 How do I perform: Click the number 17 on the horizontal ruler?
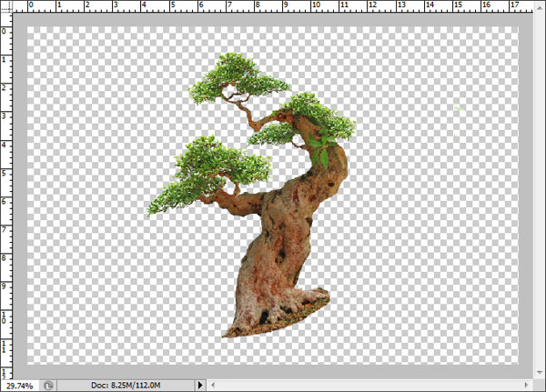pos(514,5)
